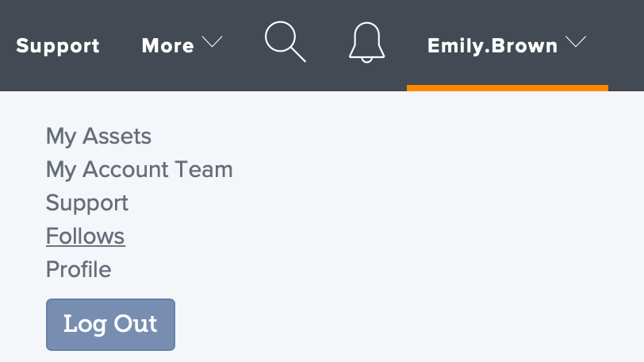This screenshot has height=362, width=644.
Task: Open search with the magnifier icon
Action: (x=285, y=41)
